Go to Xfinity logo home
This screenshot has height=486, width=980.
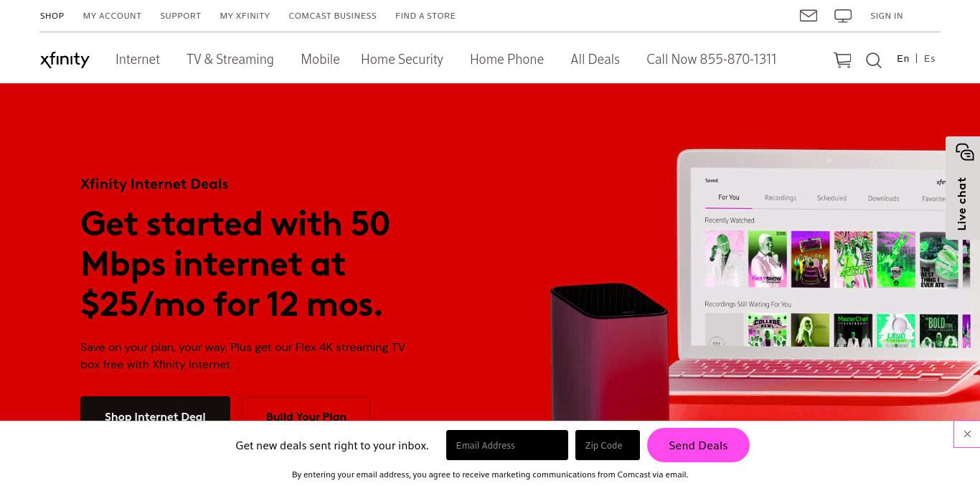[x=65, y=60]
